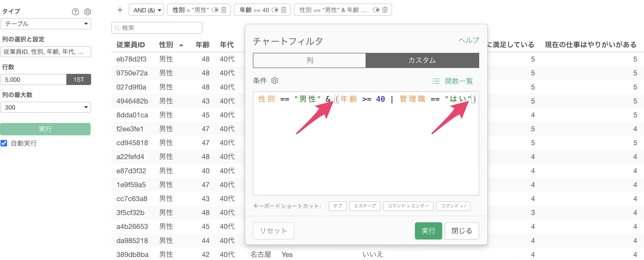Open the ヘルプ link
This screenshot has height=260, width=644.
(x=469, y=40)
